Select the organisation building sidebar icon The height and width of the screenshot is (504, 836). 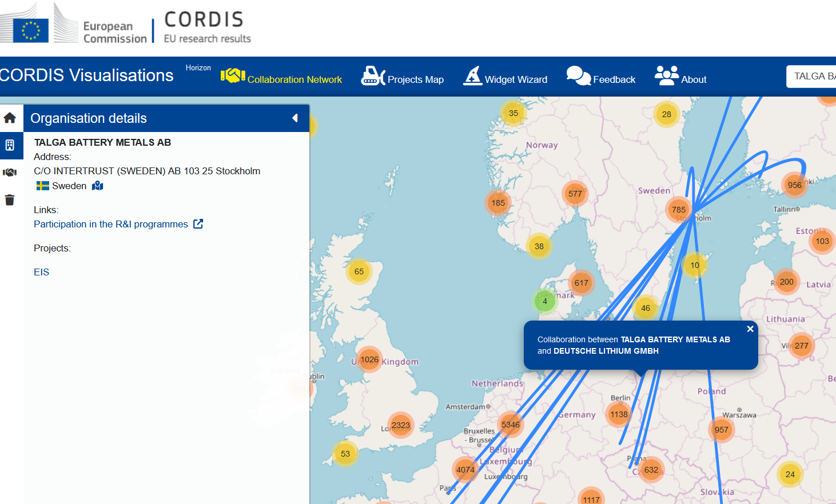click(x=10, y=145)
